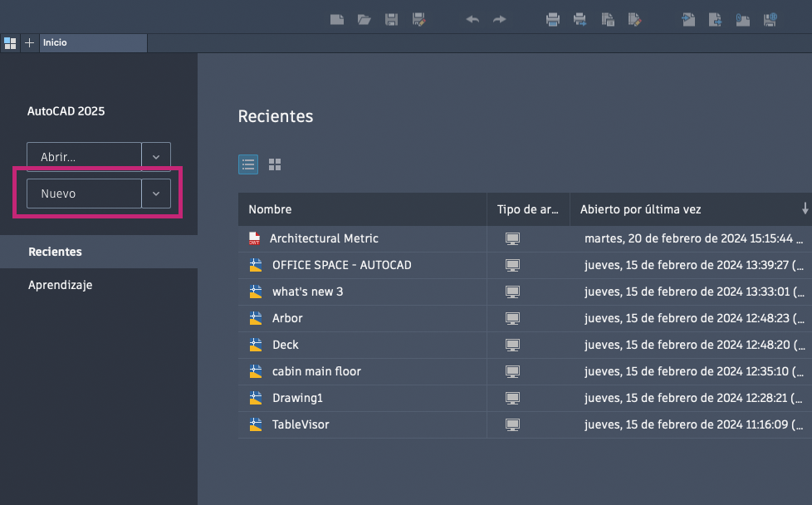Image resolution: width=812 pixels, height=505 pixels.
Task: Click the Save As disk-with-pencil icon
Action: tap(418, 20)
